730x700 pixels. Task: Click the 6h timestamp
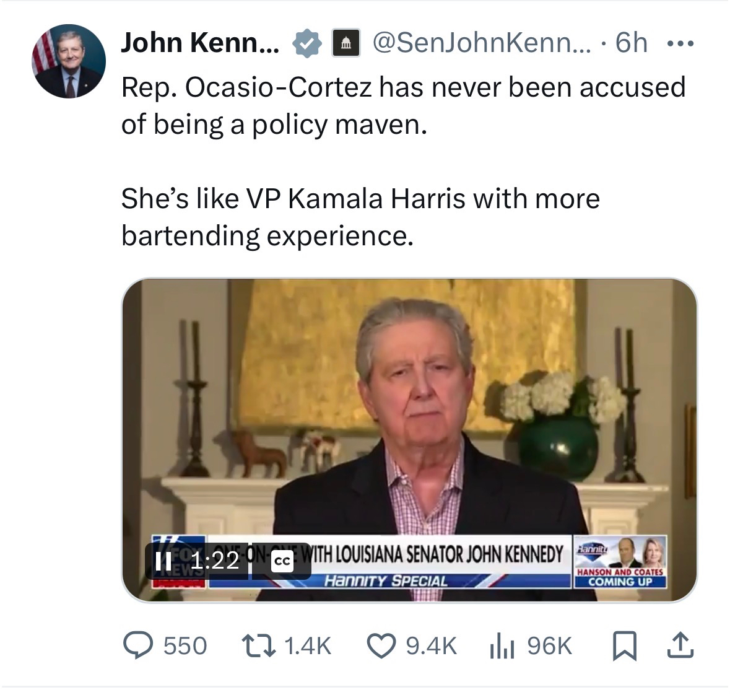(x=632, y=43)
